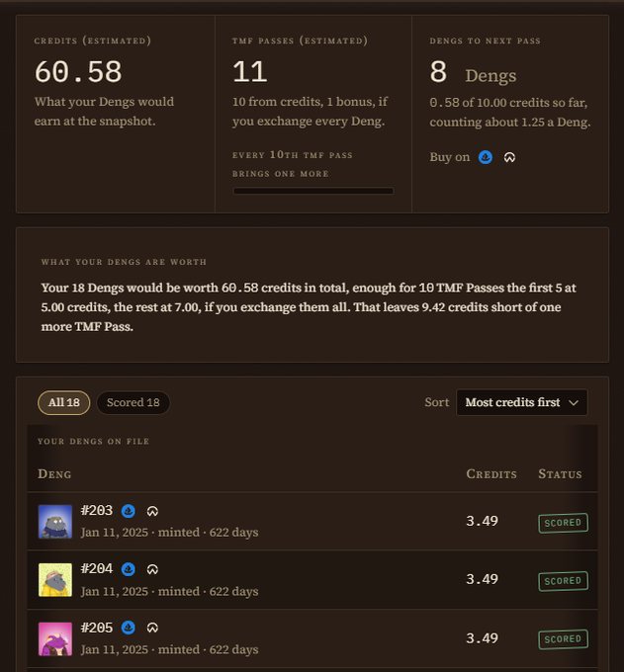
Task: Click the mint date line under #204
Action: tap(169, 591)
